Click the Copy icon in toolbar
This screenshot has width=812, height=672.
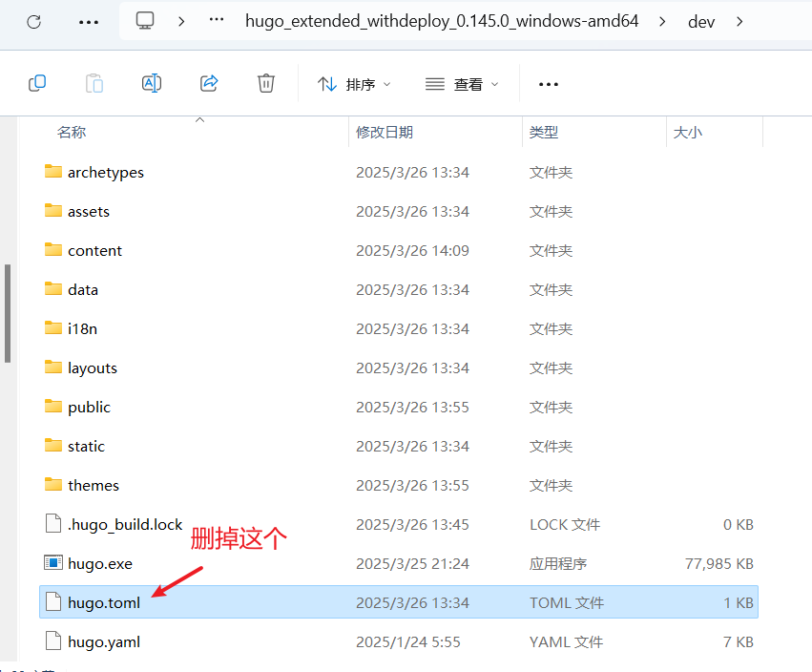tap(37, 84)
